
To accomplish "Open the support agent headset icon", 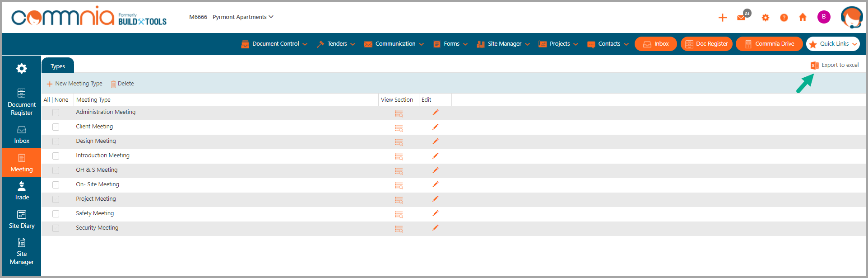I will (852, 18).
